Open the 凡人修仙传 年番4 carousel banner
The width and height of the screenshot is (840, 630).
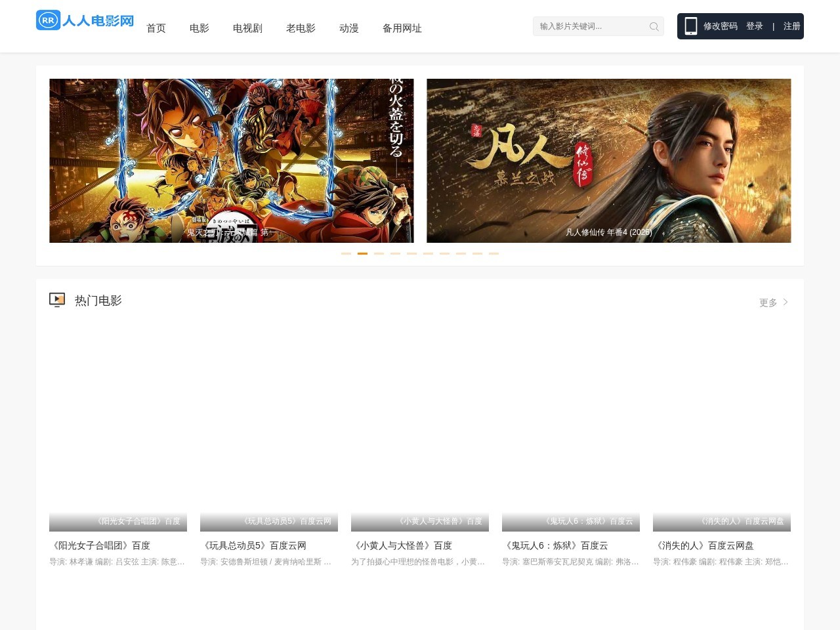tap(609, 161)
